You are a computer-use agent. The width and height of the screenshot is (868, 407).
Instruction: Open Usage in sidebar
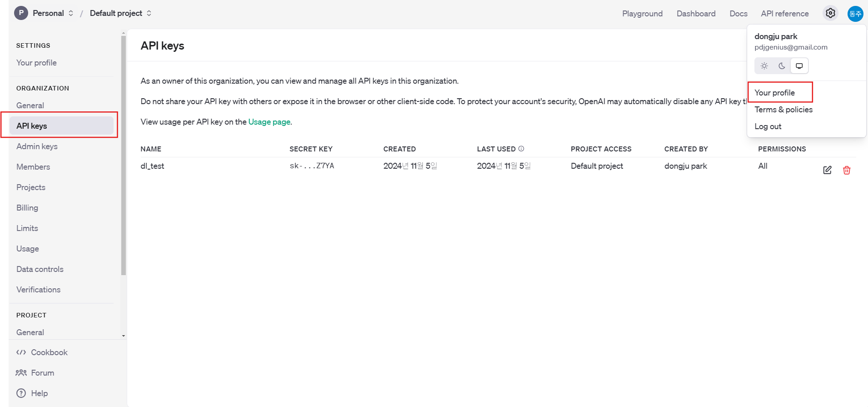coord(28,249)
